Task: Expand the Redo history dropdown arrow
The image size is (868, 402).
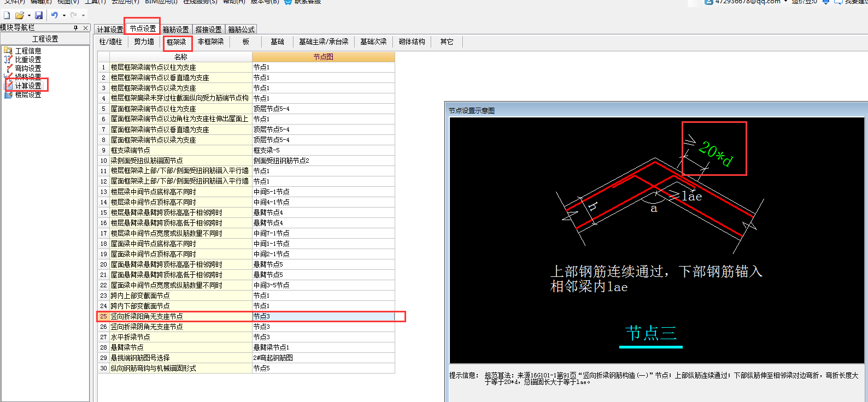Action: 83,15
